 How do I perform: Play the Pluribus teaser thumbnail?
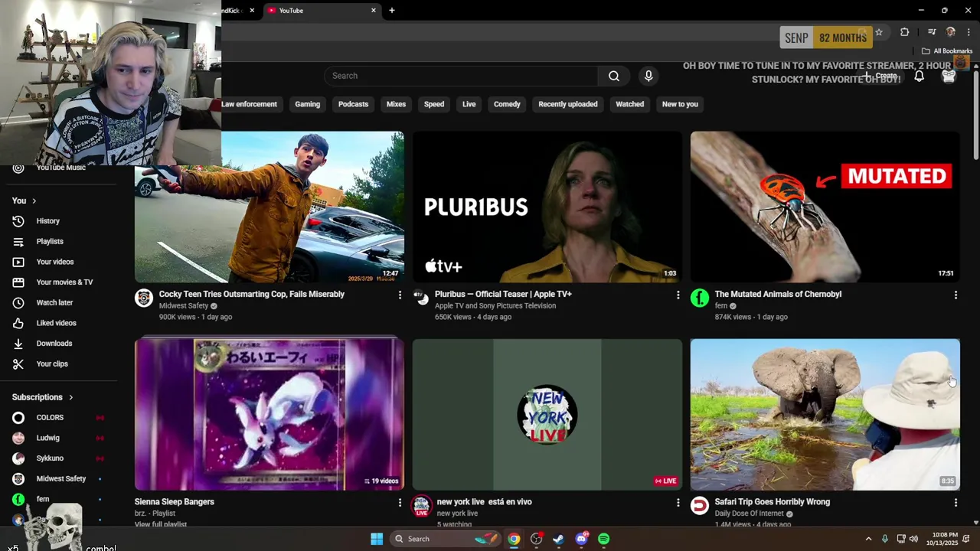547,207
